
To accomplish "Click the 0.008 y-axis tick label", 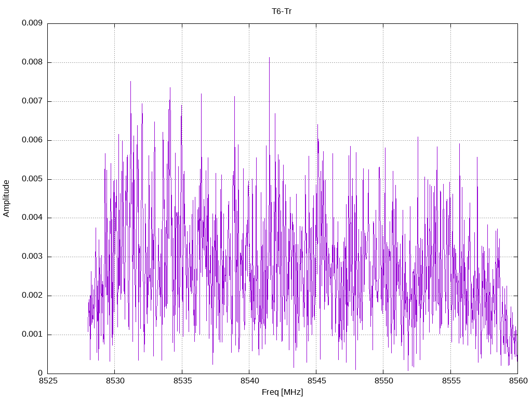I will pyautogui.click(x=32, y=62).
